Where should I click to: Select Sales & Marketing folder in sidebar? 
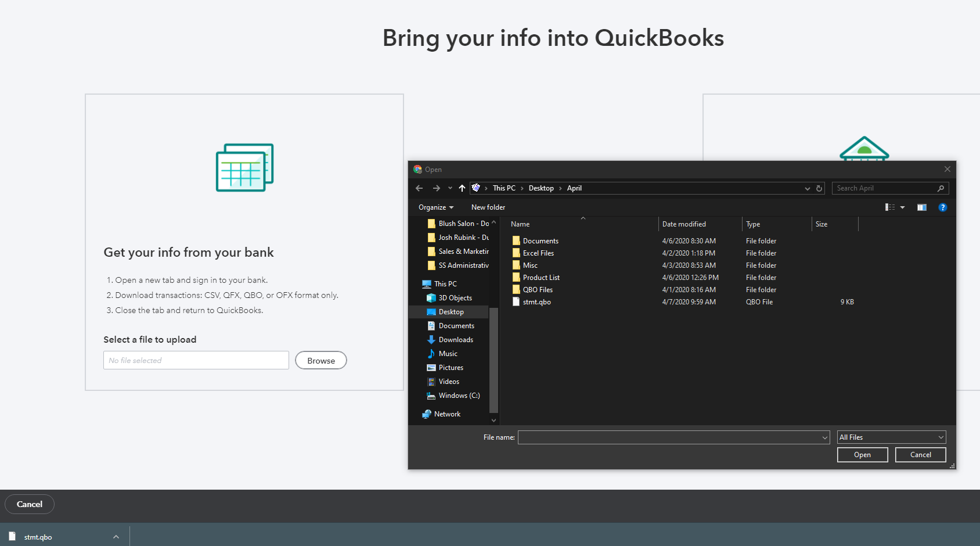[x=458, y=252]
